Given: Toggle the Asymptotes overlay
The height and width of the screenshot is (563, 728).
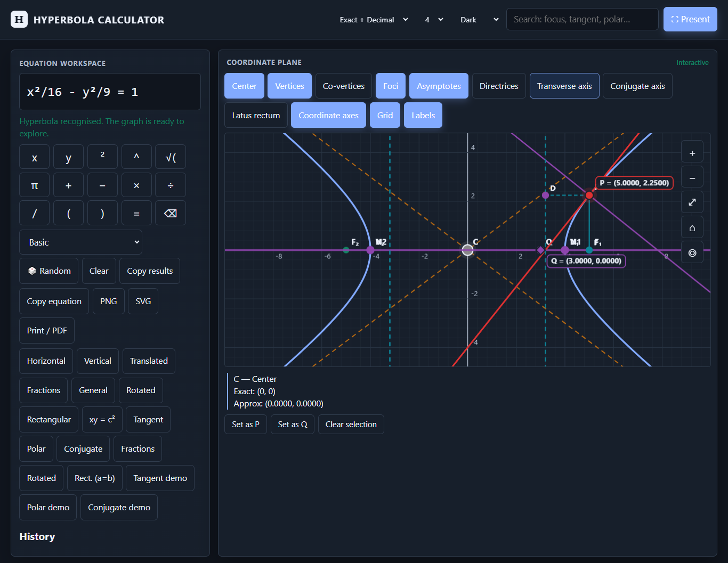Looking at the screenshot, I should click(x=439, y=86).
